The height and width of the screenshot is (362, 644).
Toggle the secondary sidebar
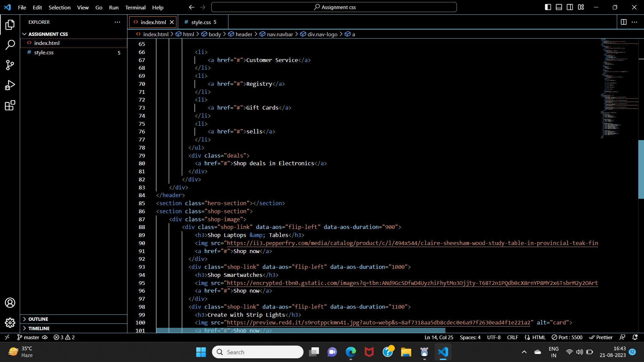(570, 7)
